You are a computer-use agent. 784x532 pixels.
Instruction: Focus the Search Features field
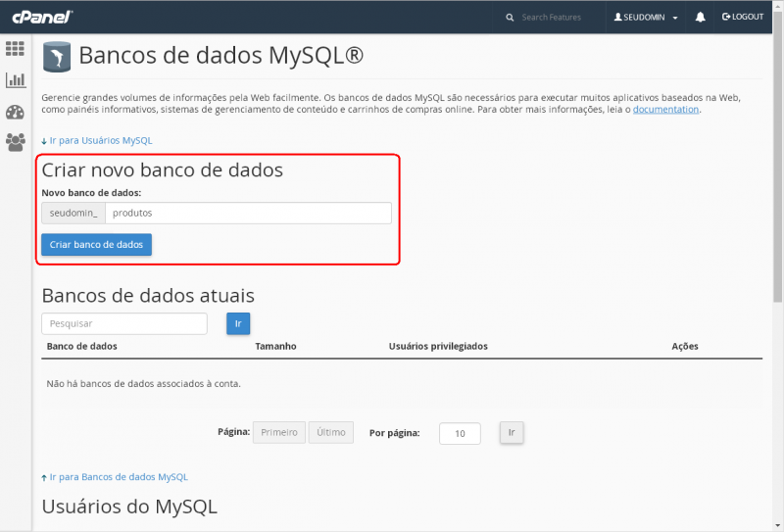pyautogui.click(x=552, y=18)
